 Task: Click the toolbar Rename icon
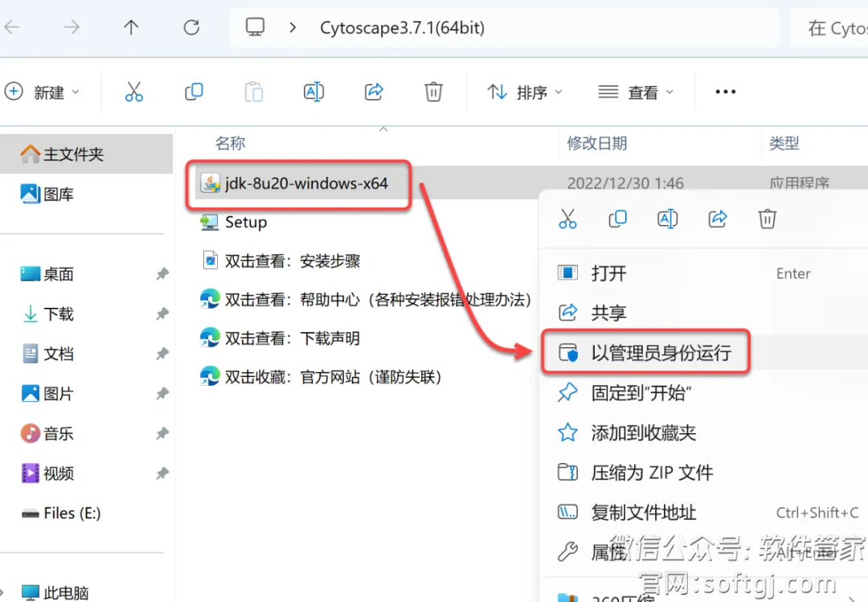pos(314,92)
